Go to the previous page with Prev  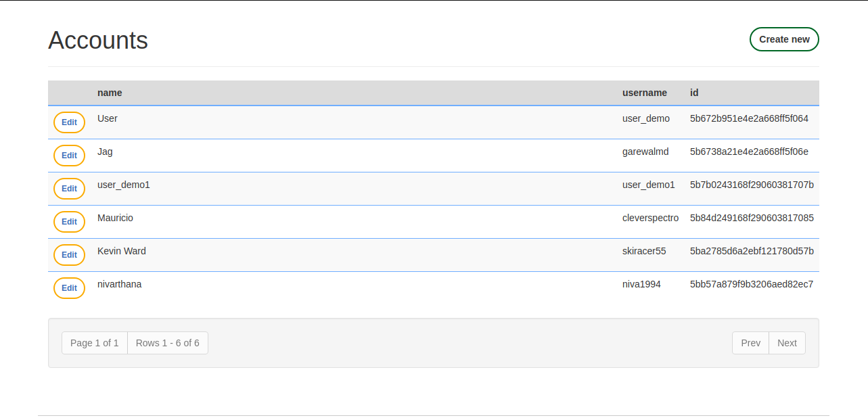point(750,343)
